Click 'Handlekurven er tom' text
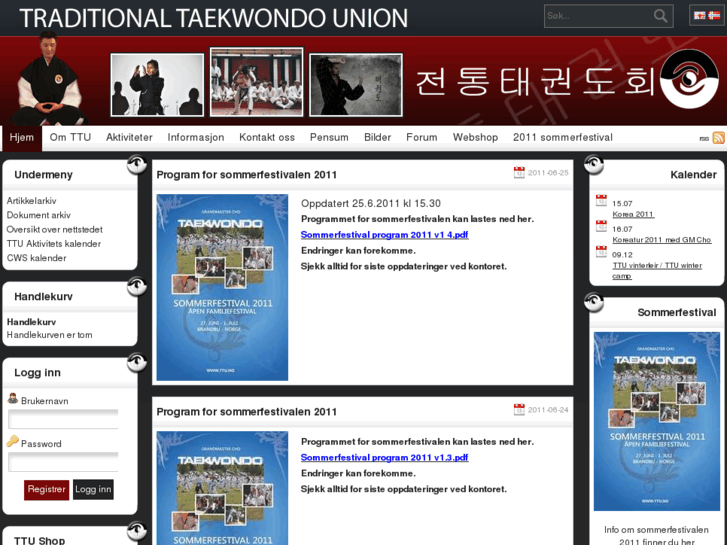This screenshot has height=545, width=727. [x=49, y=335]
